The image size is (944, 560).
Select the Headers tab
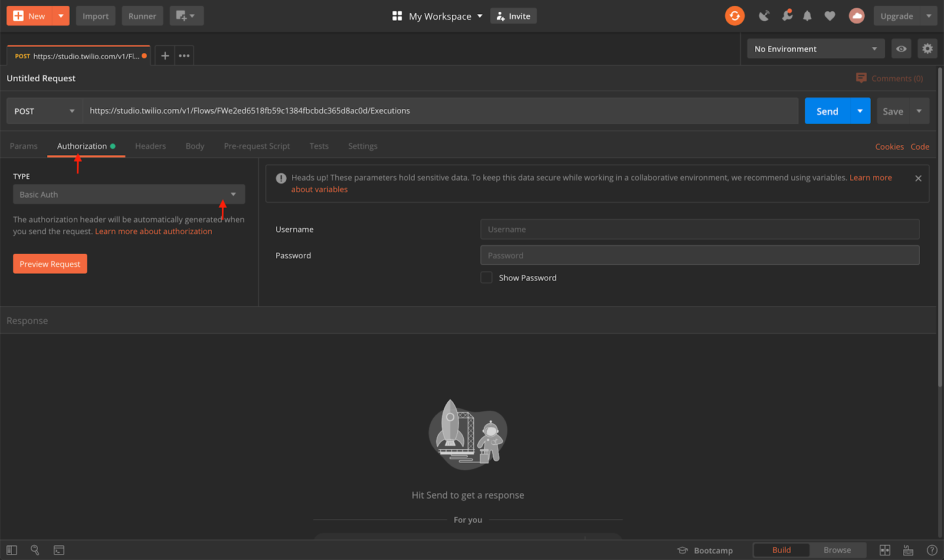coord(150,146)
